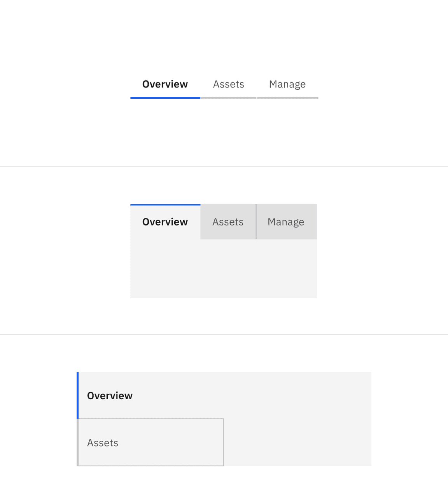The height and width of the screenshot is (503, 448).
Task: Activate the Assets label in the top tab row
Action: [228, 84]
